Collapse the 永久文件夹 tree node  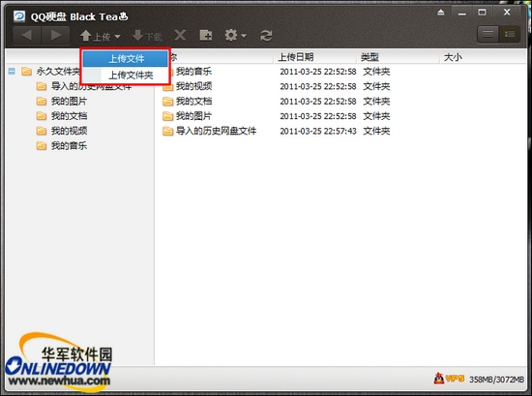12,72
